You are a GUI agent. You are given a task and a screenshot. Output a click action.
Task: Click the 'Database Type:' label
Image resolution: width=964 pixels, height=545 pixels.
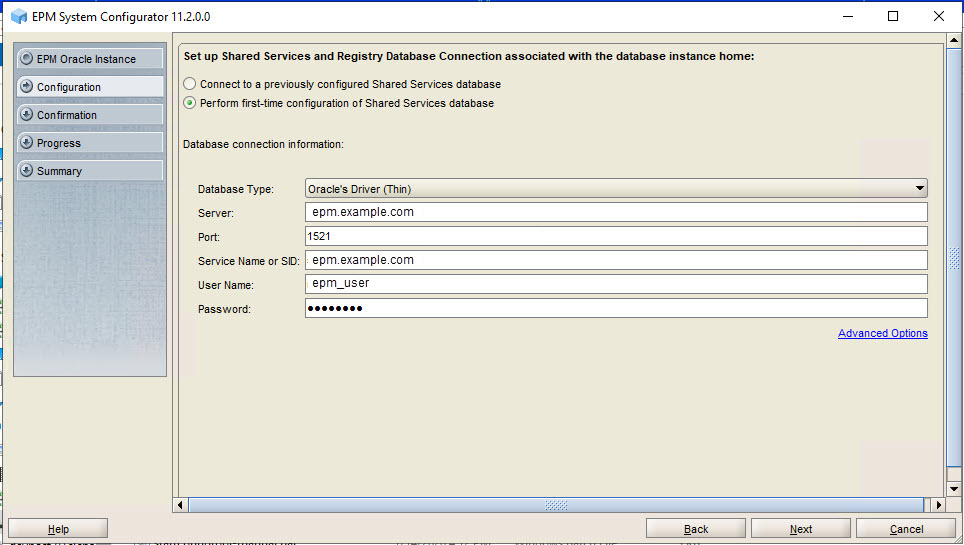[x=236, y=189]
